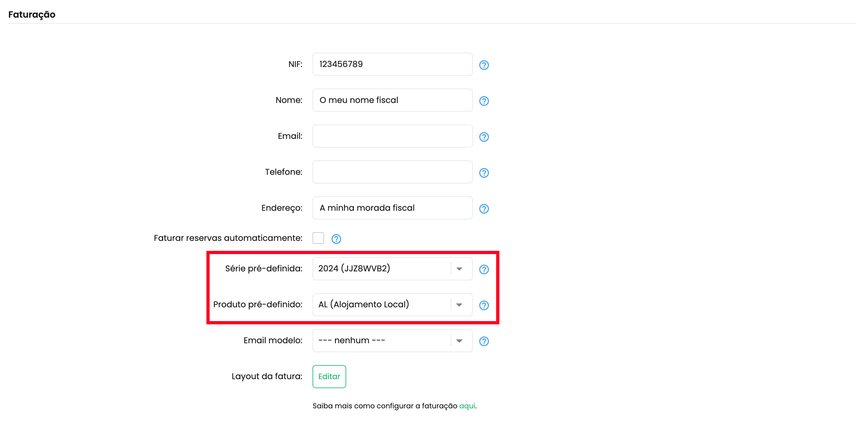Click help icon for Produto pré-definido

(484, 305)
